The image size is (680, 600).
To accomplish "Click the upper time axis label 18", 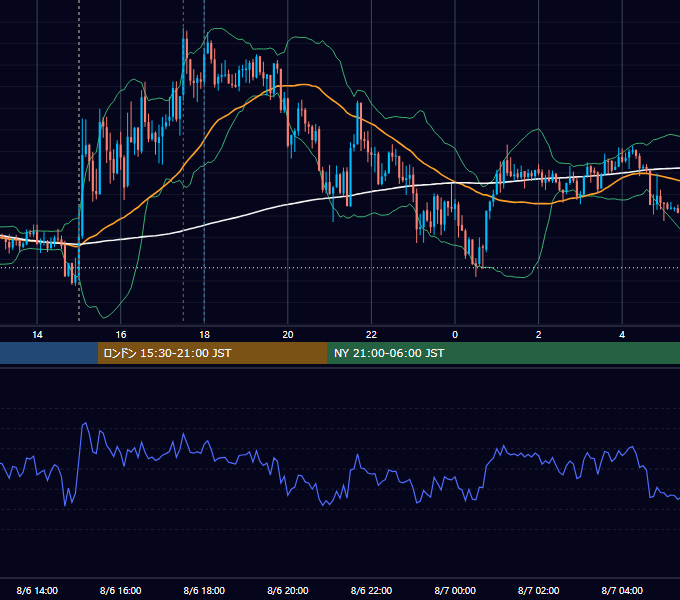I will click(204, 335).
